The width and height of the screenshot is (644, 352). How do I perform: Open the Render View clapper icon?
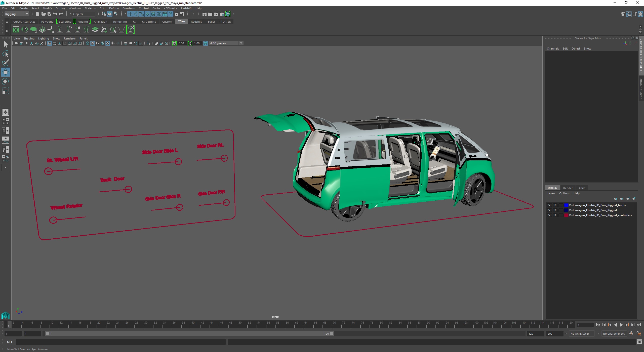point(204,14)
